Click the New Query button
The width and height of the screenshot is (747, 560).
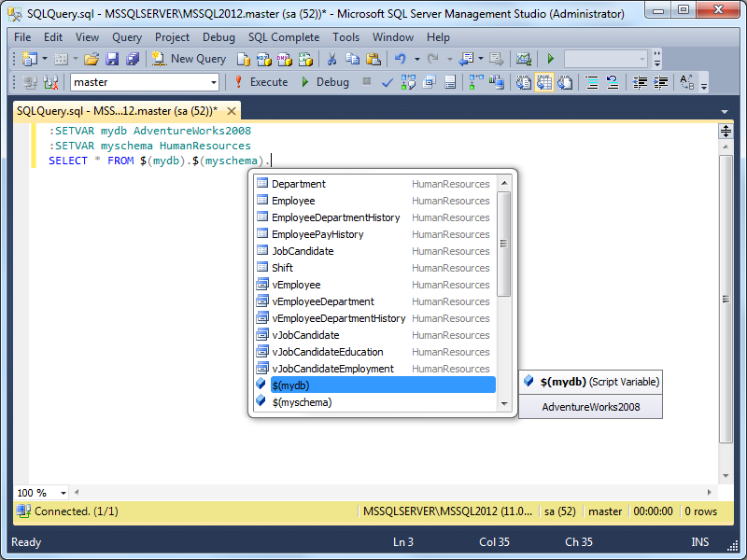point(190,59)
